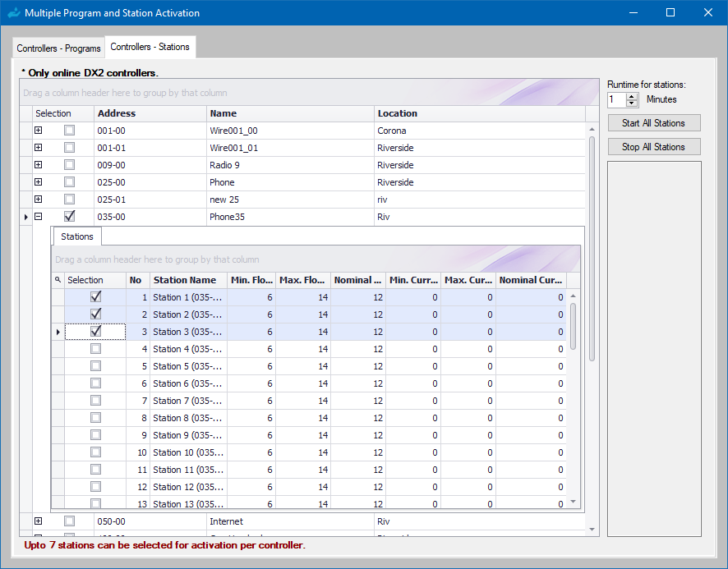Expand the new 25 controller row
The image size is (728, 569).
click(x=39, y=199)
